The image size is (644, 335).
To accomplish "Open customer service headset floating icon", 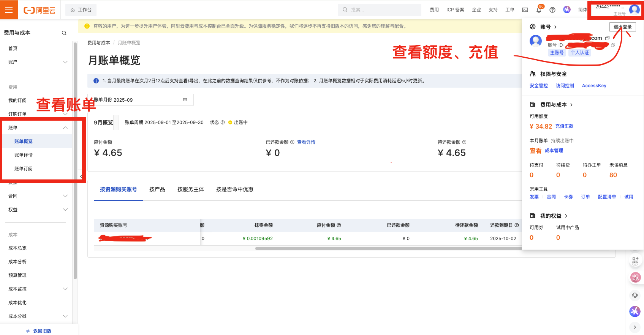I will click(x=635, y=295).
